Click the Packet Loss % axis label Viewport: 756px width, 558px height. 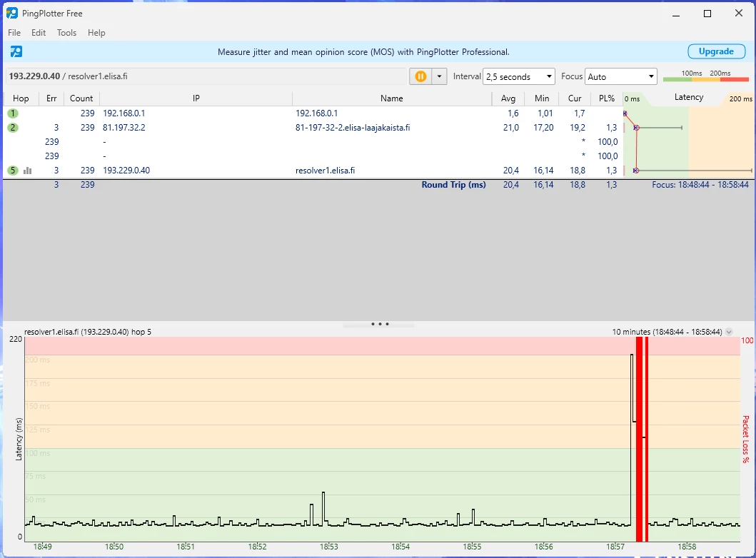click(746, 439)
